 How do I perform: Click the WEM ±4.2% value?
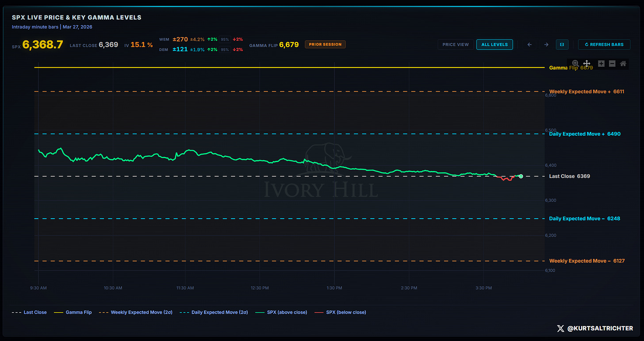point(197,39)
